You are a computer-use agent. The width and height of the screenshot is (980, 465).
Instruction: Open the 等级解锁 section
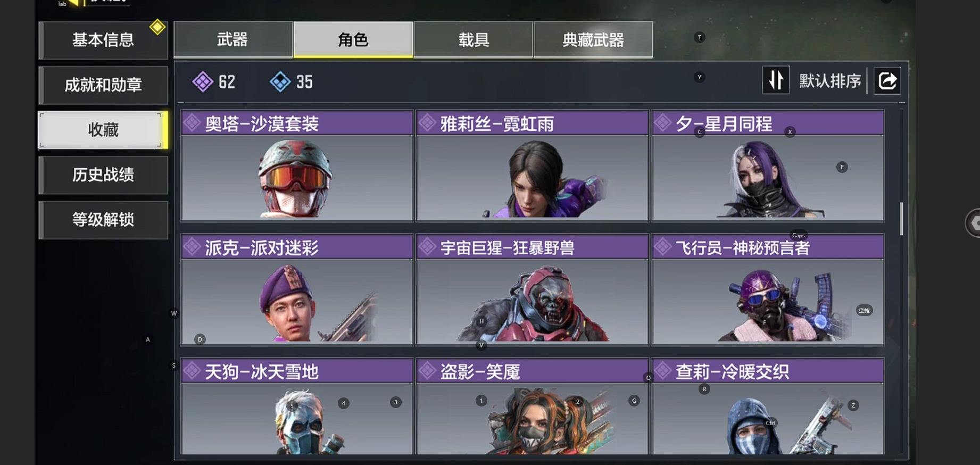(x=103, y=220)
